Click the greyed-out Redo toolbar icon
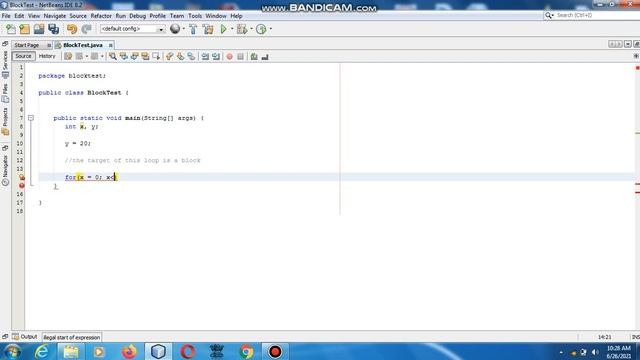 click(x=86, y=29)
